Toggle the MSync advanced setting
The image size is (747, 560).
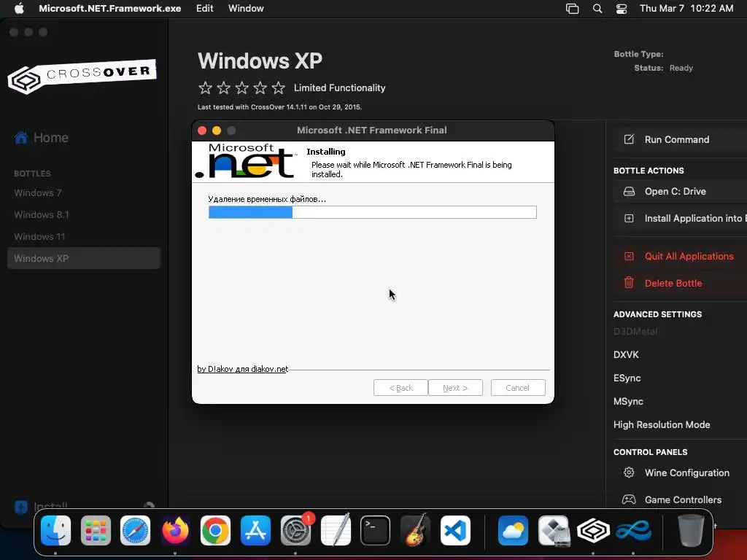[x=628, y=402]
